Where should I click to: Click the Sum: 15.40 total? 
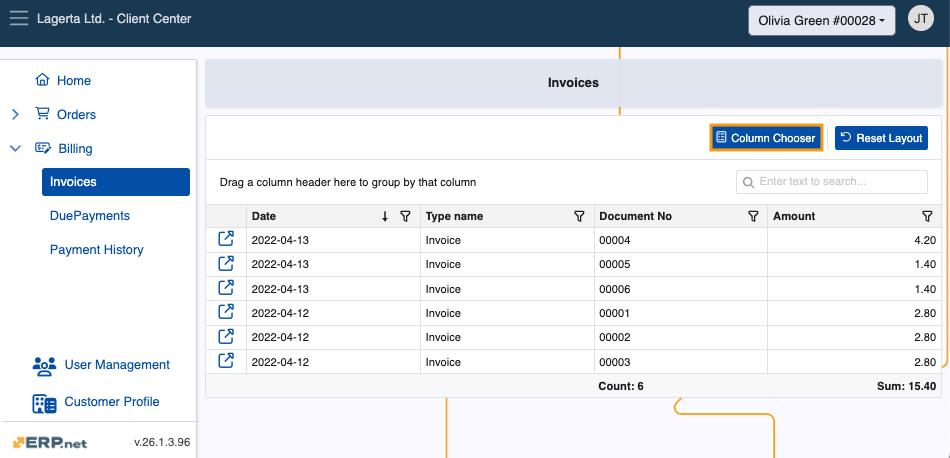906,386
